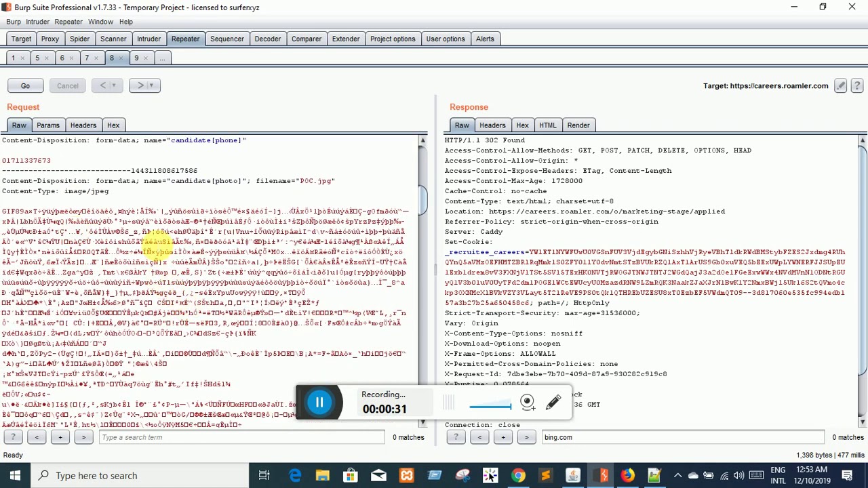The width and height of the screenshot is (868, 488).
Task: Open Google Chrome from taskbar
Action: tap(517, 476)
